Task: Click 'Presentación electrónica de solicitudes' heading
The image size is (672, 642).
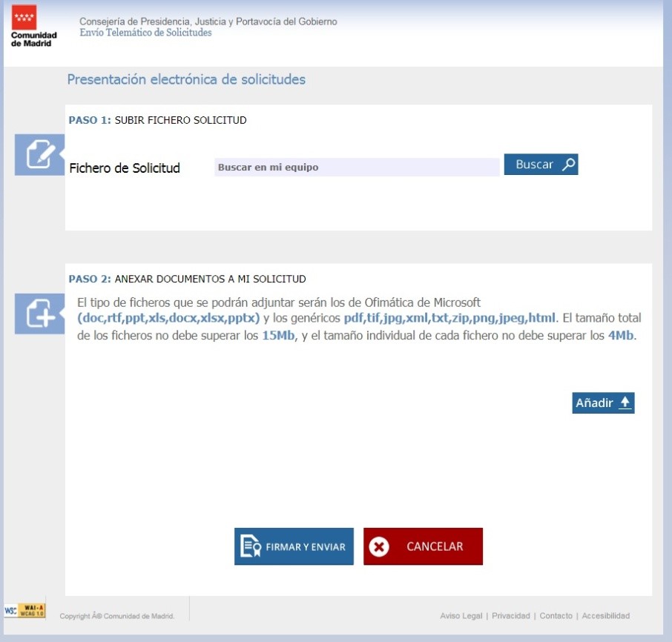Action: (x=186, y=79)
